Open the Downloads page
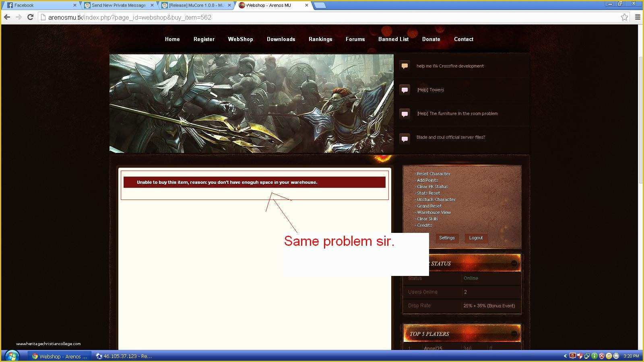The width and height of the screenshot is (644, 362). pos(281,39)
